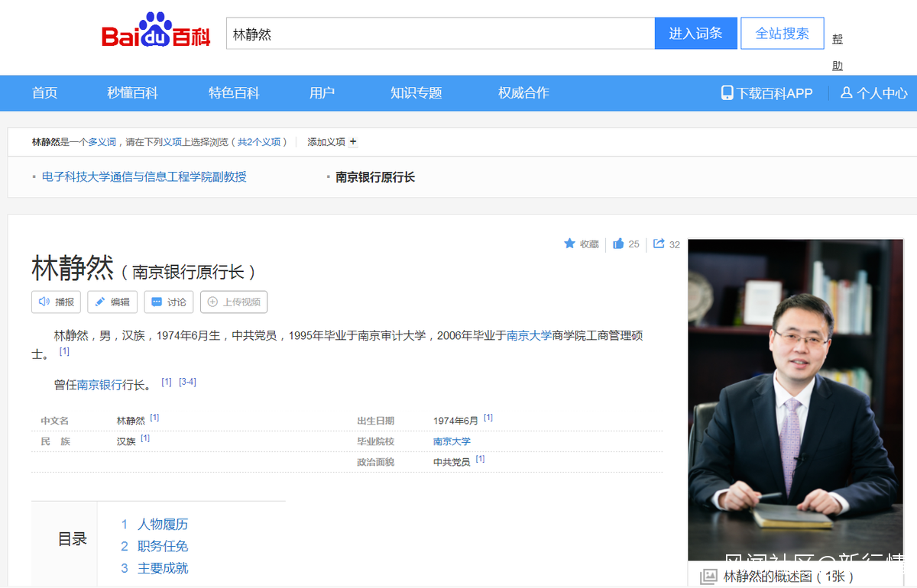Click the 进入词条 search button

click(696, 34)
